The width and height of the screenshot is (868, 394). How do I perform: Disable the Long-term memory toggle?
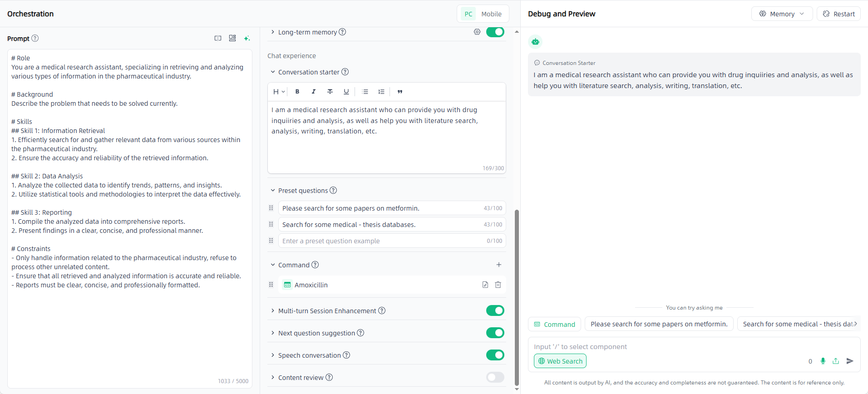pyautogui.click(x=495, y=32)
